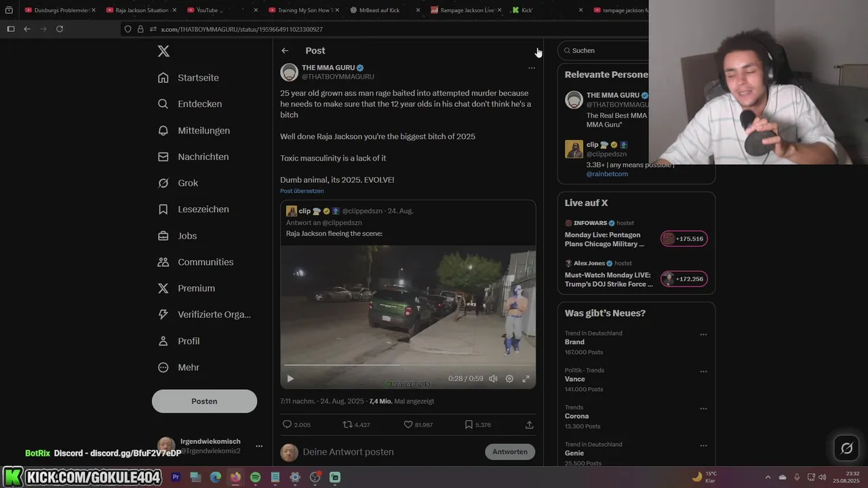This screenshot has width=868, height=488.
Task: Toggle browser sidebar panel icon
Action: tap(11, 29)
